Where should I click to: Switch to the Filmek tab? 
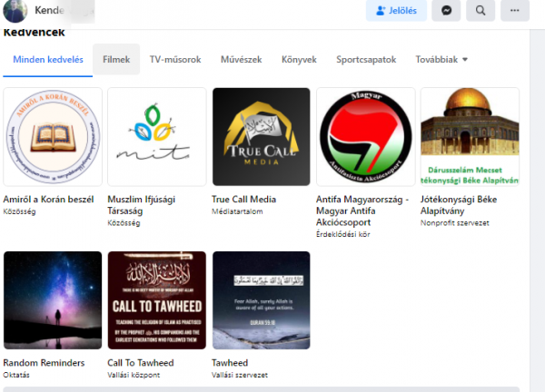click(116, 59)
